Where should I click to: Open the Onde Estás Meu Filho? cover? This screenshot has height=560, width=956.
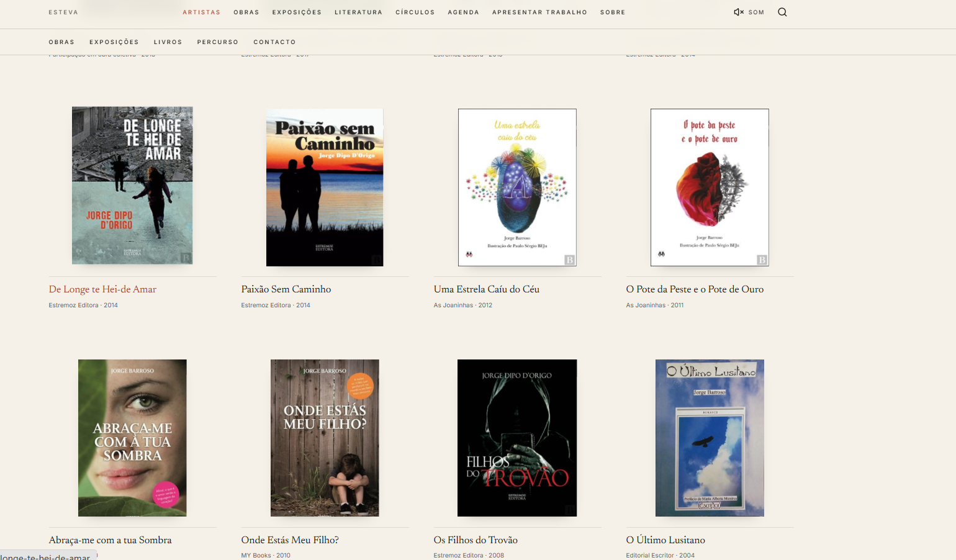point(325,438)
